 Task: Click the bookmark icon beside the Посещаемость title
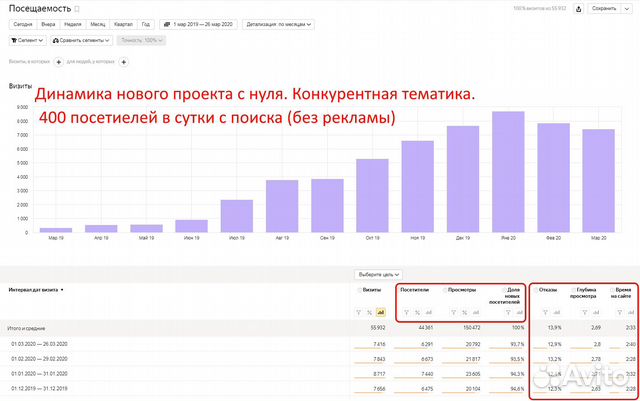pyautogui.click(x=77, y=9)
